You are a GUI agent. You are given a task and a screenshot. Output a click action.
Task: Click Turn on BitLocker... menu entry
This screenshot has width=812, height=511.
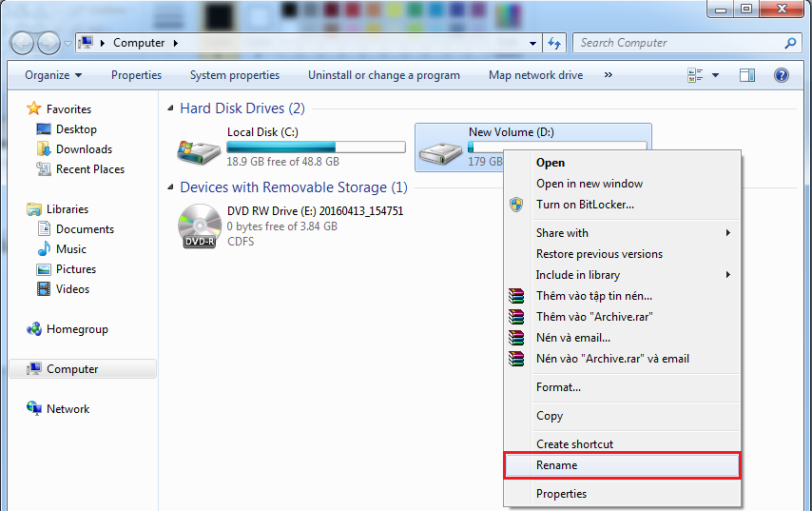[585, 205]
